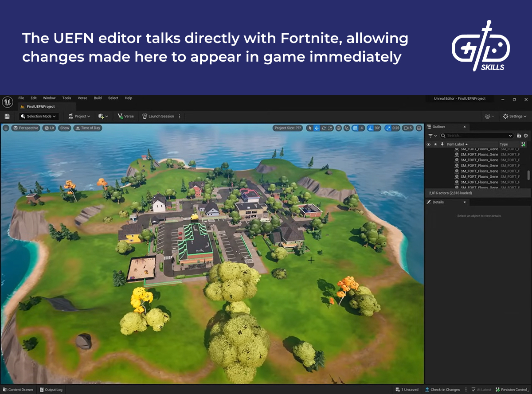Screen dimensions: 532x394
Task: Click the Outliner search field
Action: tap(477, 136)
